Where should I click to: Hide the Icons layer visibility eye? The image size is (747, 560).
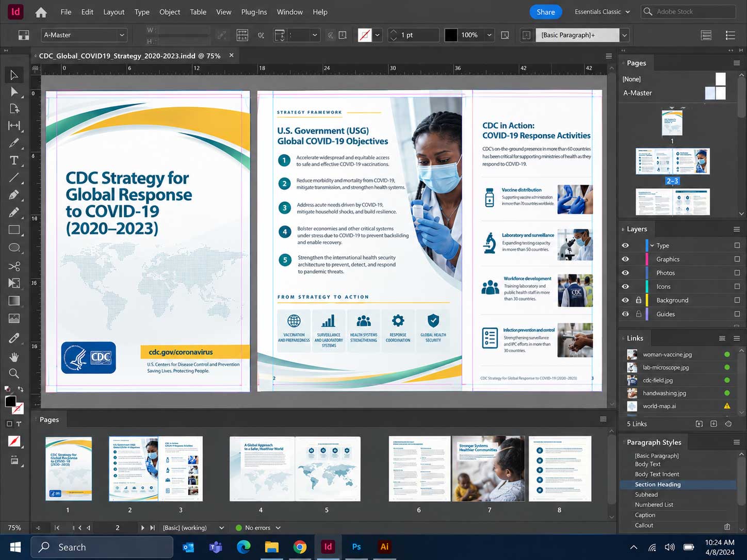[625, 286]
